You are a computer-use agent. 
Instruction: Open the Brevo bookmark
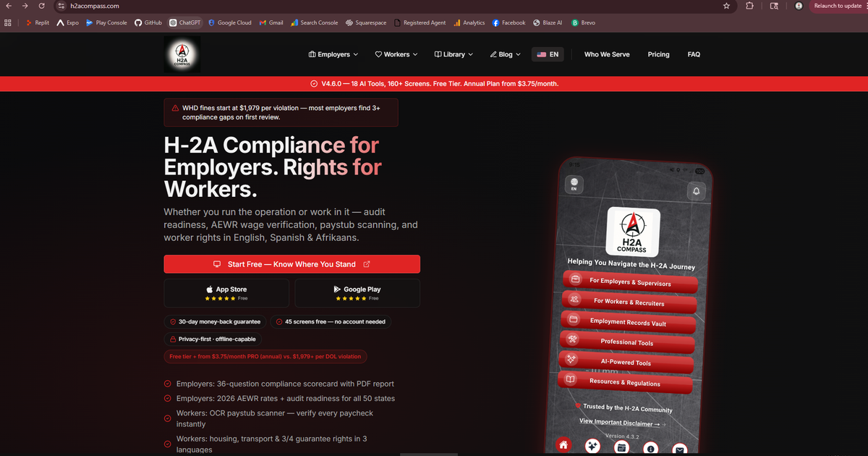click(x=584, y=22)
